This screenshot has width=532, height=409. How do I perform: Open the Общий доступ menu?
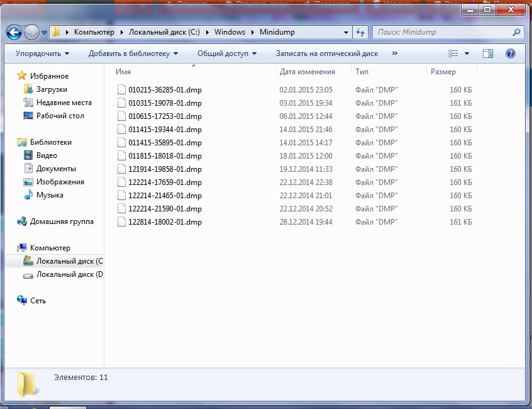[x=227, y=53]
